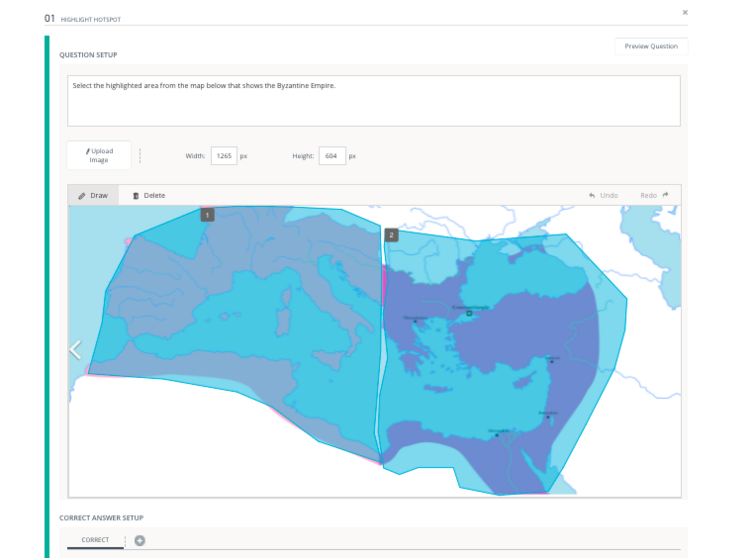
Task: Click Constantinople marker on the map
Action: (x=469, y=313)
